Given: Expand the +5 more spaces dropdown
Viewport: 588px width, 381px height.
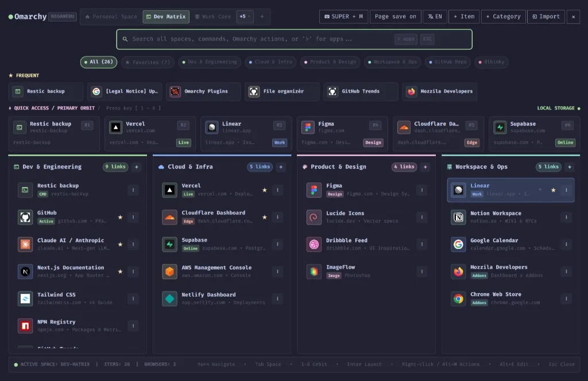Looking at the screenshot, I should click(245, 17).
